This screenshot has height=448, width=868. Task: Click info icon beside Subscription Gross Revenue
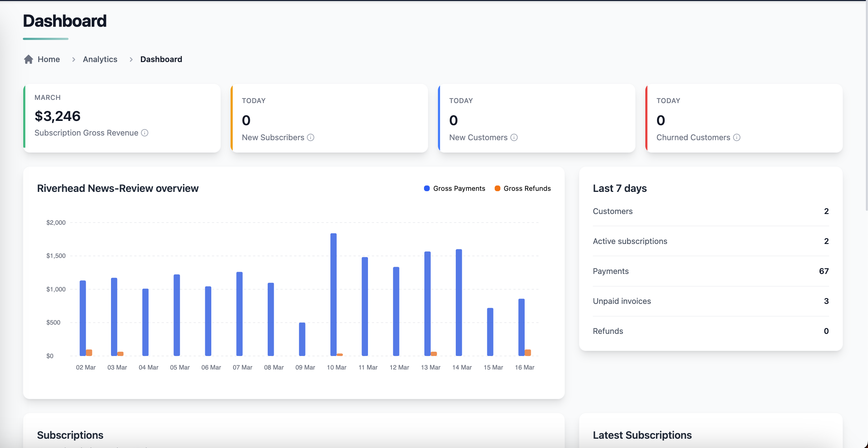(x=145, y=133)
